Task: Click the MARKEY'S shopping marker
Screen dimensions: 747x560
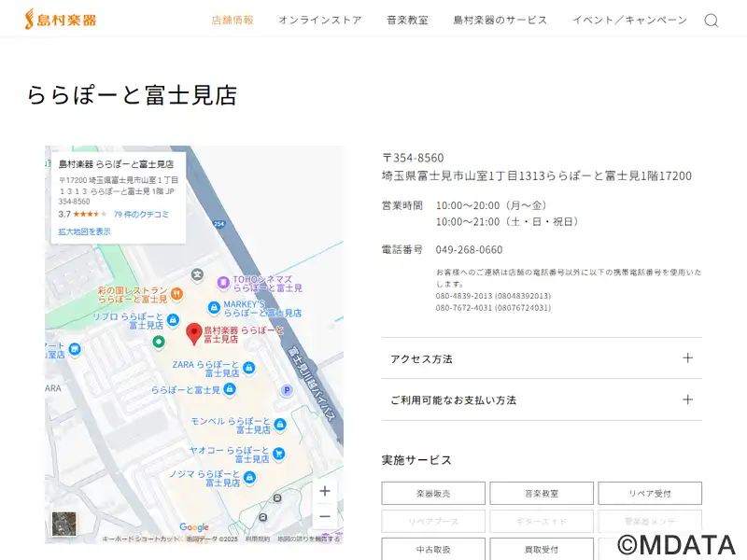Action: 214,308
